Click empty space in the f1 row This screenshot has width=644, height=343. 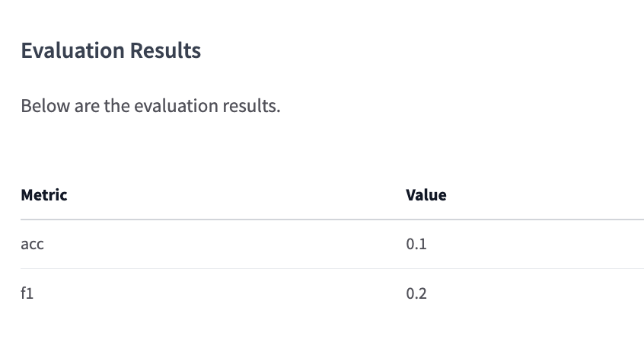[x=226, y=293]
